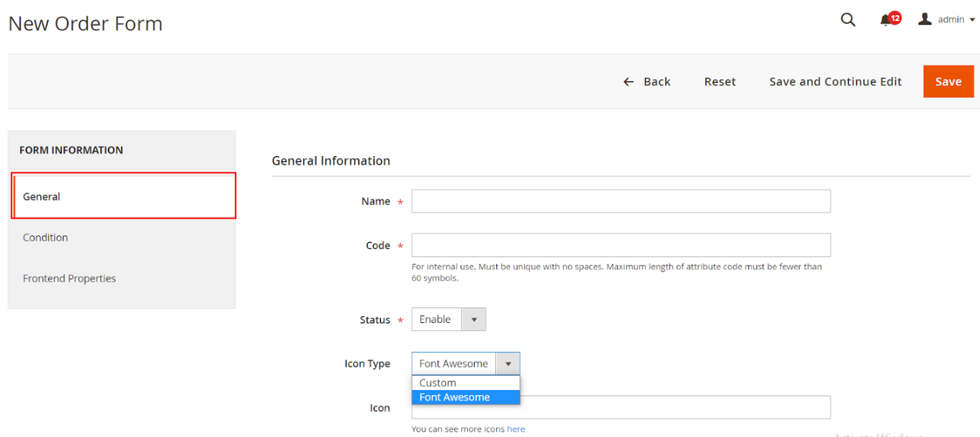Image resolution: width=980 pixels, height=437 pixels.
Task: Click into the Code text field
Action: point(621,245)
